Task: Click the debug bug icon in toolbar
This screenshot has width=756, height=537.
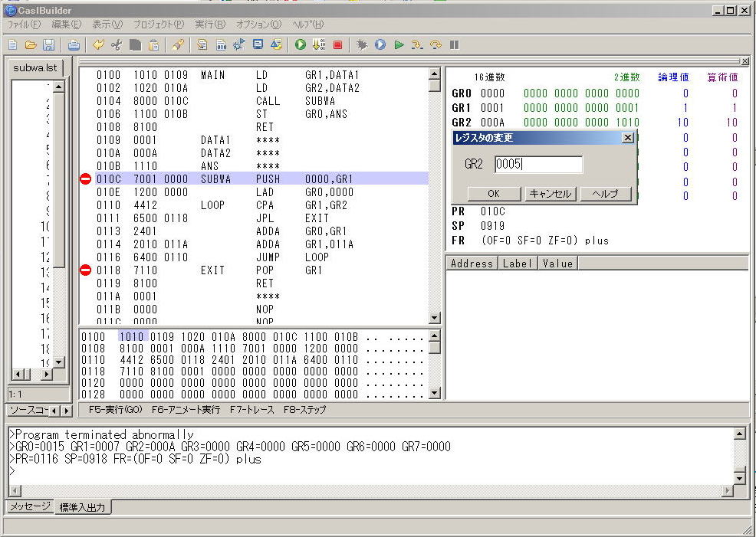Action: (x=362, y=45)
